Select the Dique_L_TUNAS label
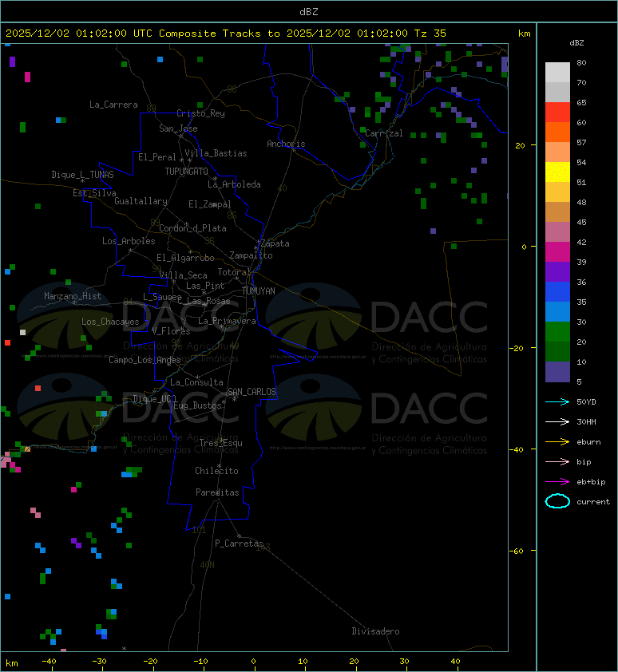 click(82, 175)
